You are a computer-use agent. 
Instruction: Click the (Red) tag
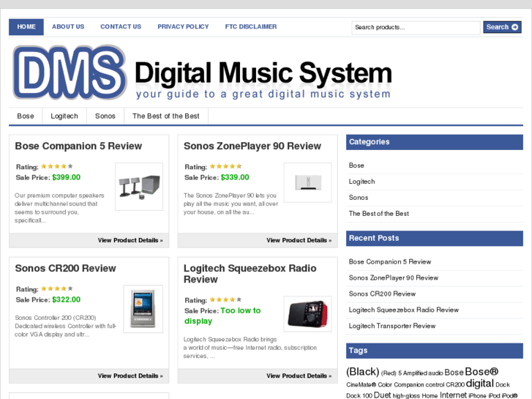(x=389, y=373)
